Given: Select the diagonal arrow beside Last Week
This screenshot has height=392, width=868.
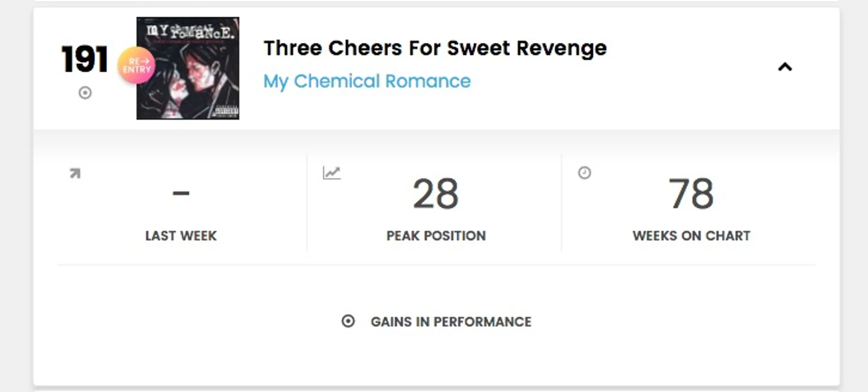Looking at the screenshot, I should 75,173.
